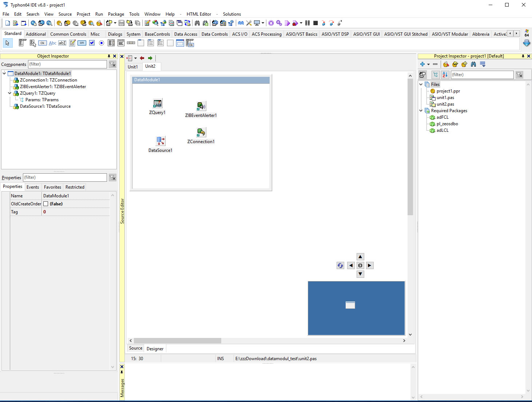Switch to the Source tab

pyautogui.click(x=136, y=348)
